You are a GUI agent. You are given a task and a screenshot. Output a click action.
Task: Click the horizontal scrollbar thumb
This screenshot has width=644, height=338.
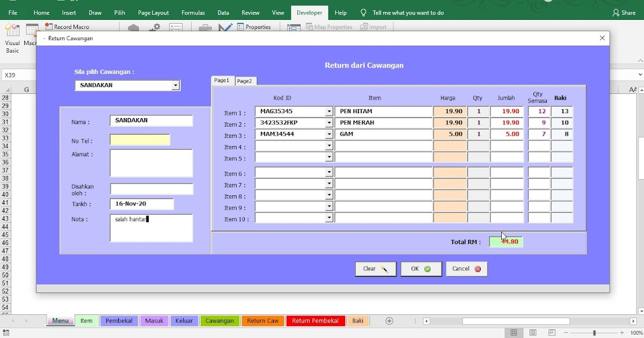tap(516, 321)
